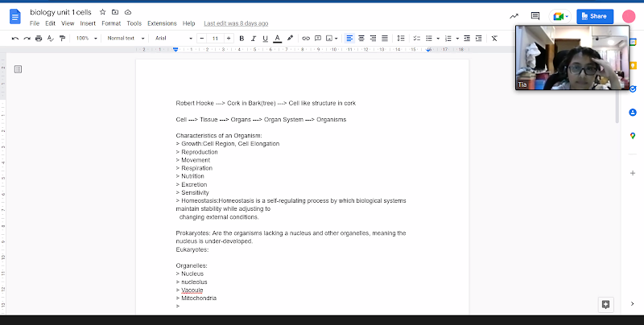
Task: Click the Insert link icon
Action: 305,38
